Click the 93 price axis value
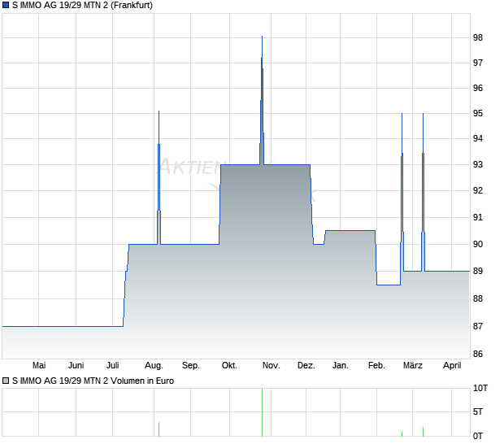The width and height of the screenshot is (504, 444). pyautogui.click(x=478, y=164)
